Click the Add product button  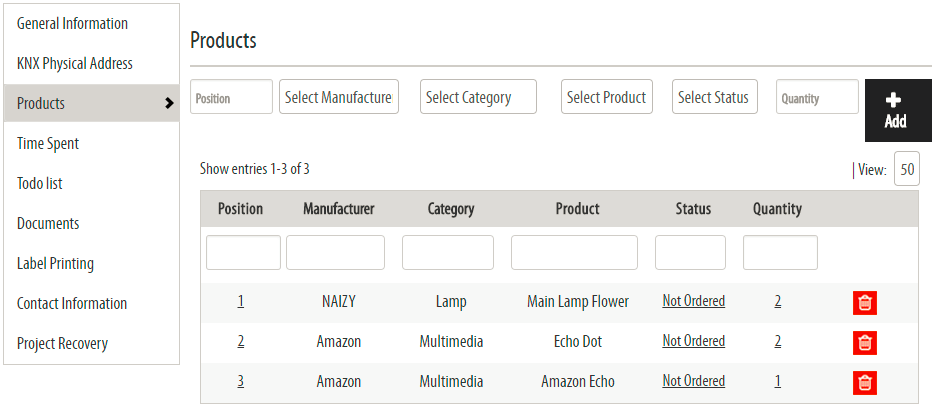click(898, 110)
